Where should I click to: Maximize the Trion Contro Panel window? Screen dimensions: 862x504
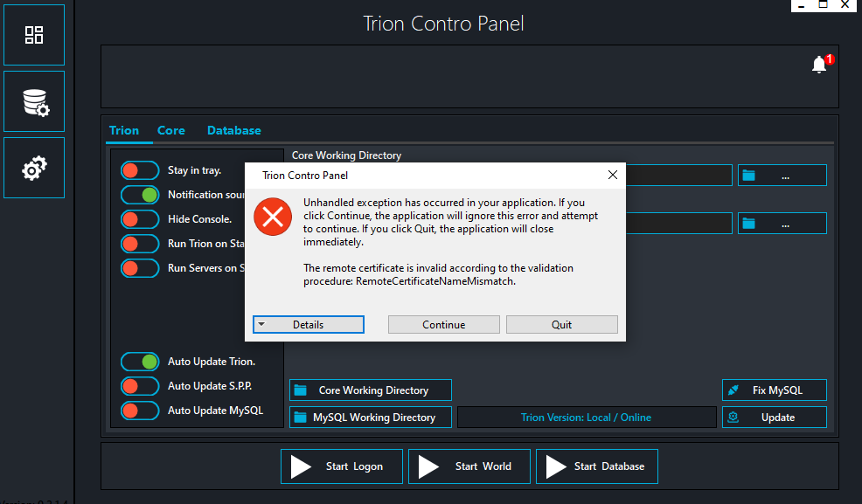coord(823,5)
